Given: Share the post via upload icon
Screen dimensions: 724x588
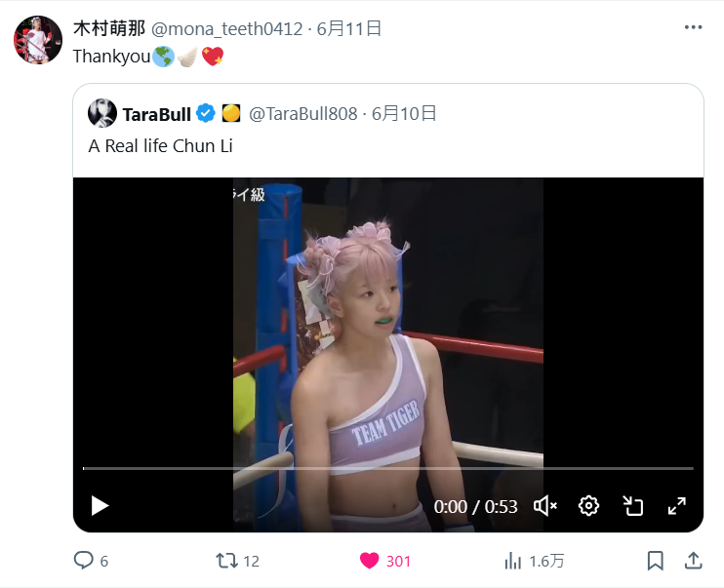Looking at the screenshot, I should (693, 561).
